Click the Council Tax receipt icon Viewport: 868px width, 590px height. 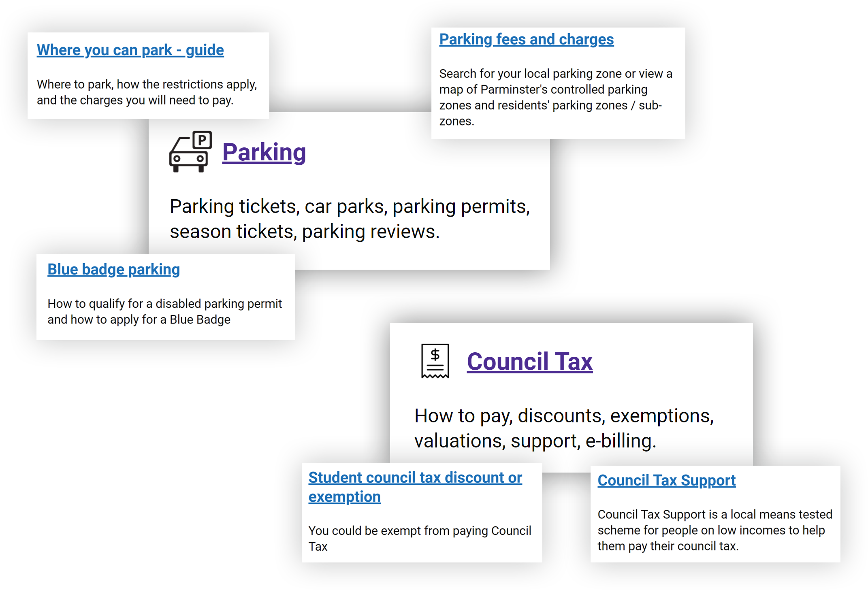435,361
